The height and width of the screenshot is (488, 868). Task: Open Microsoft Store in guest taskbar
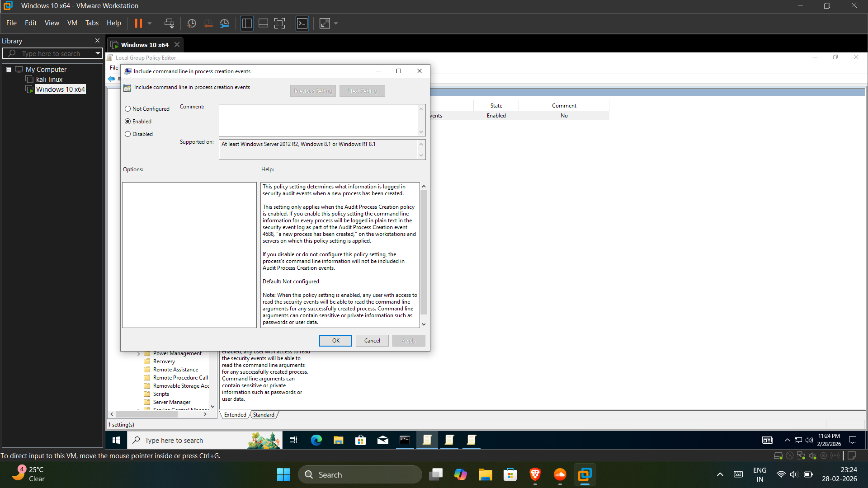point(360,440)
